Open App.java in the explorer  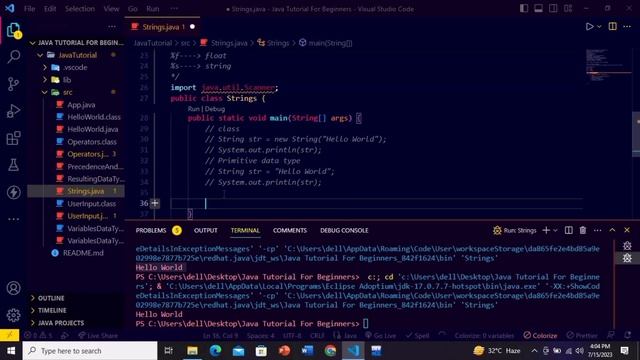coord(81,105)
